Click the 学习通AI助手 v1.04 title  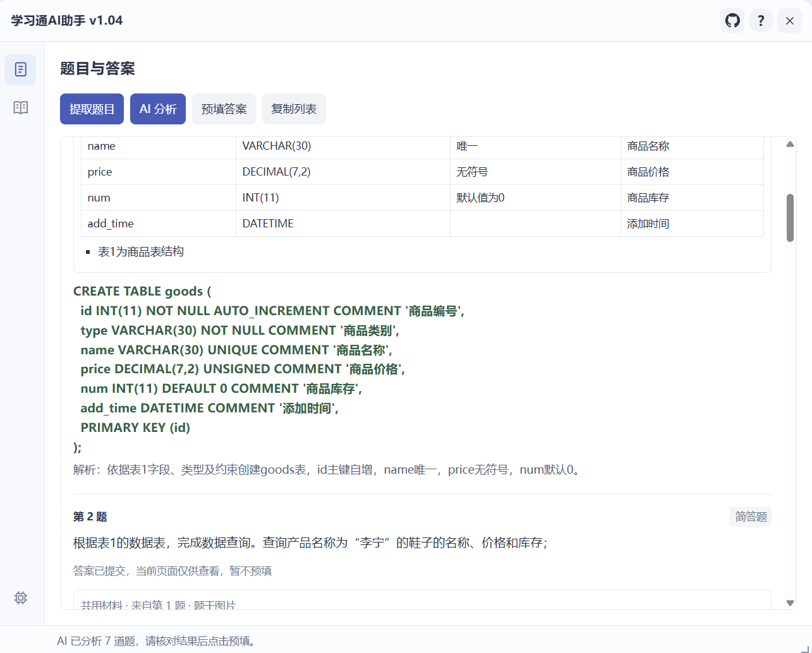click(x=67, y=21)
